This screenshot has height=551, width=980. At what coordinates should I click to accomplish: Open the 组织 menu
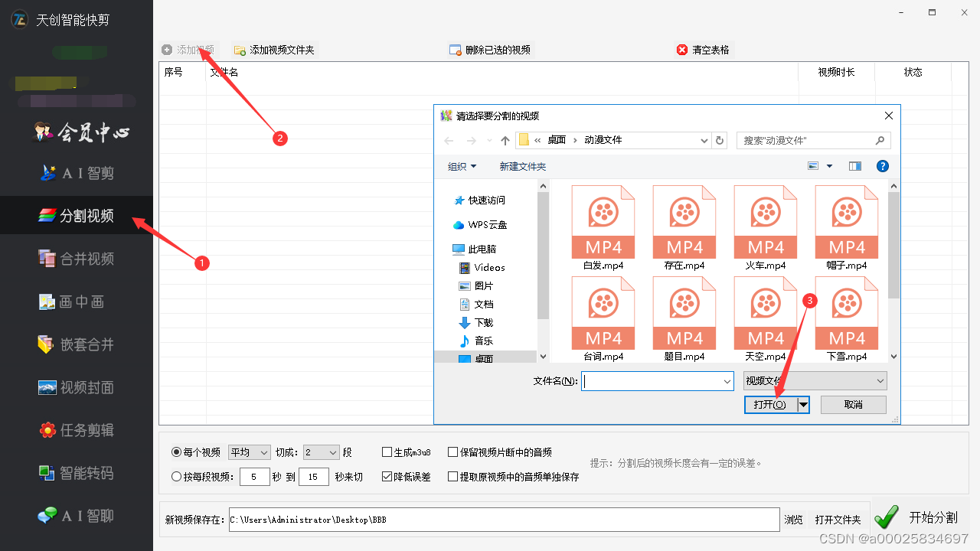coord(462,166)
